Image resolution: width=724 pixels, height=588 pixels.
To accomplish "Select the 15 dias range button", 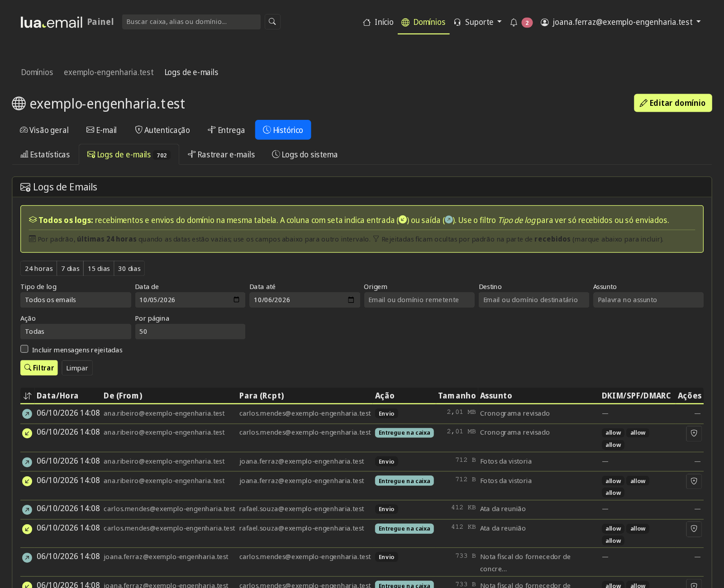I will pos(99,269).
